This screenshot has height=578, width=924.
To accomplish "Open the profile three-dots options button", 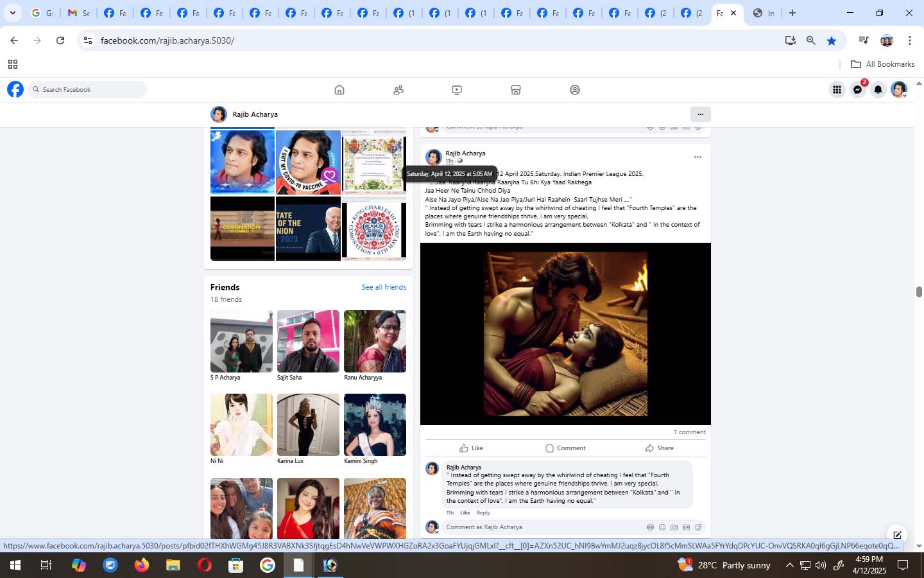I will 700,114.
